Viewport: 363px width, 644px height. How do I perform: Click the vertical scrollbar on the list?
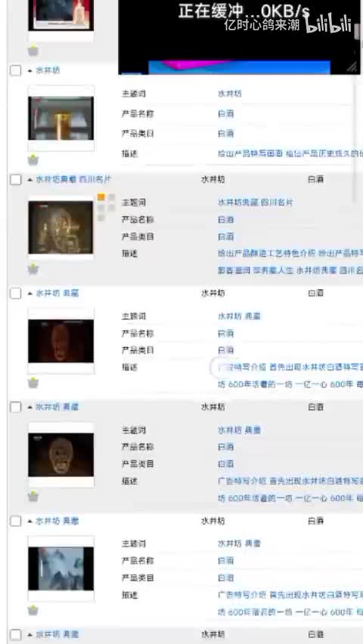[356, 140]
